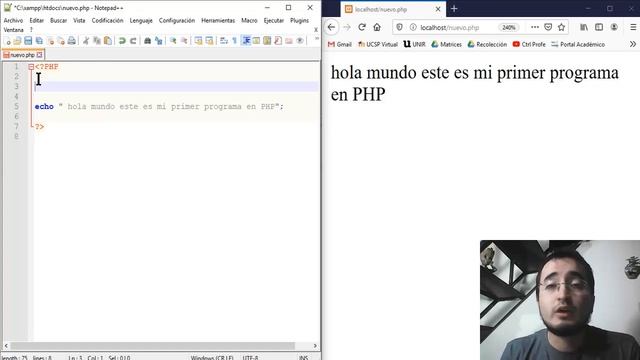The image size is (640, 360).
Task: Reset the 240% zoom indicator in Firefox
Action: point(509,27)
